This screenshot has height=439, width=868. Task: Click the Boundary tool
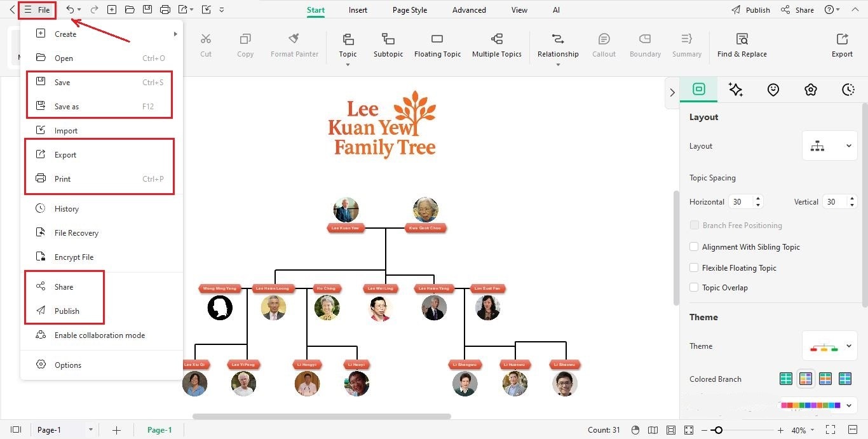click(645, 45)
